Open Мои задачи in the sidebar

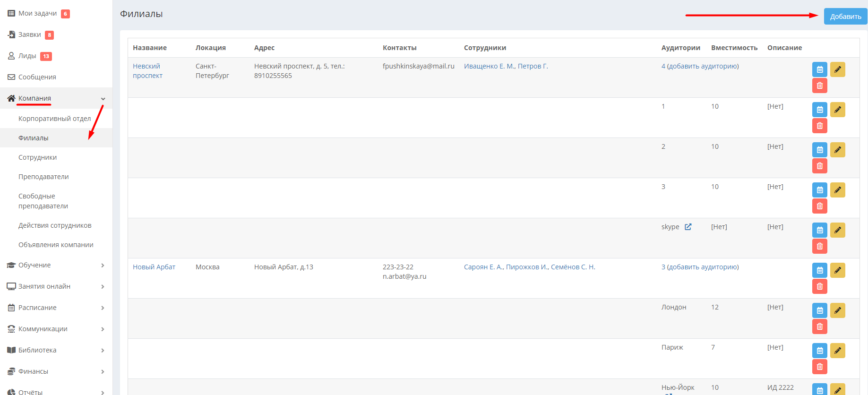37,13
